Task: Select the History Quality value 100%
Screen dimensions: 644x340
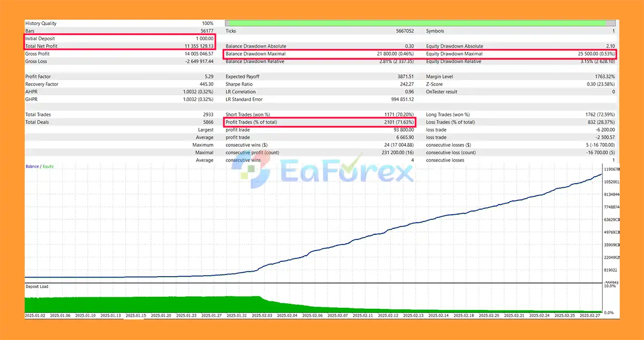Action: coord(207,23)
